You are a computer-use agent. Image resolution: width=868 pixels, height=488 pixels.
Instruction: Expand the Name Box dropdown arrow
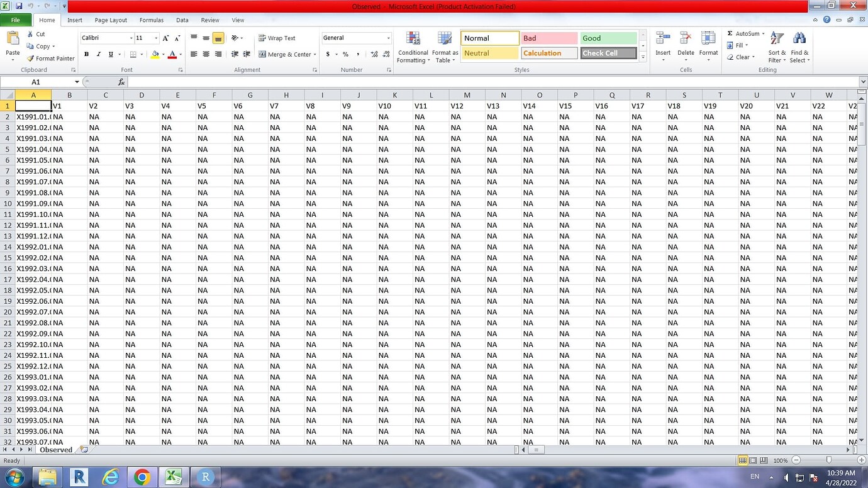coord(77,82)
